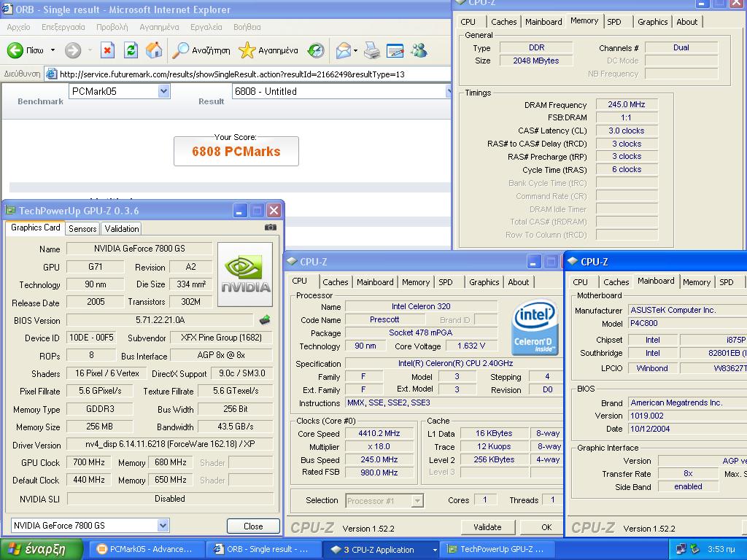Click the red X Stop icon

[108, 50]
